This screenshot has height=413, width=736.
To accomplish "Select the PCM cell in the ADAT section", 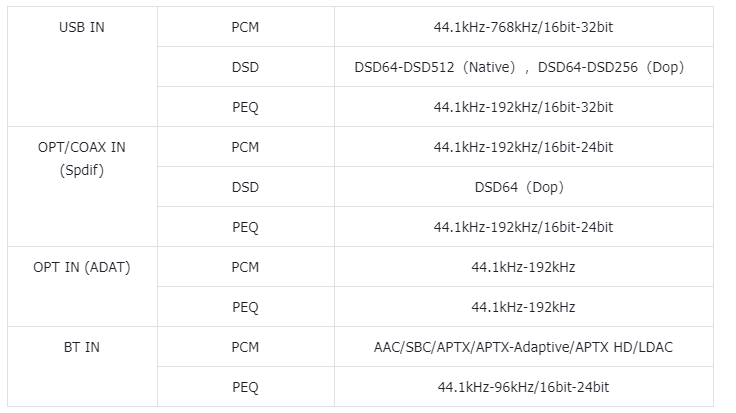I will pyautogui.click(x=244, y=267).
